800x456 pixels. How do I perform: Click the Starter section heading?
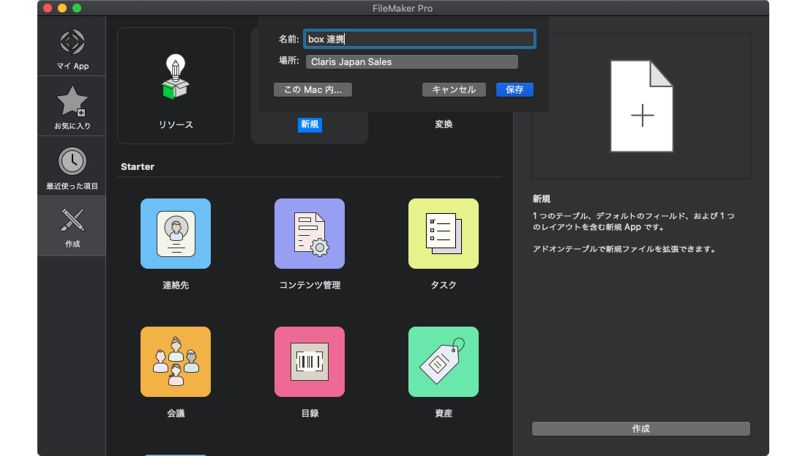[x=137, y=167]
